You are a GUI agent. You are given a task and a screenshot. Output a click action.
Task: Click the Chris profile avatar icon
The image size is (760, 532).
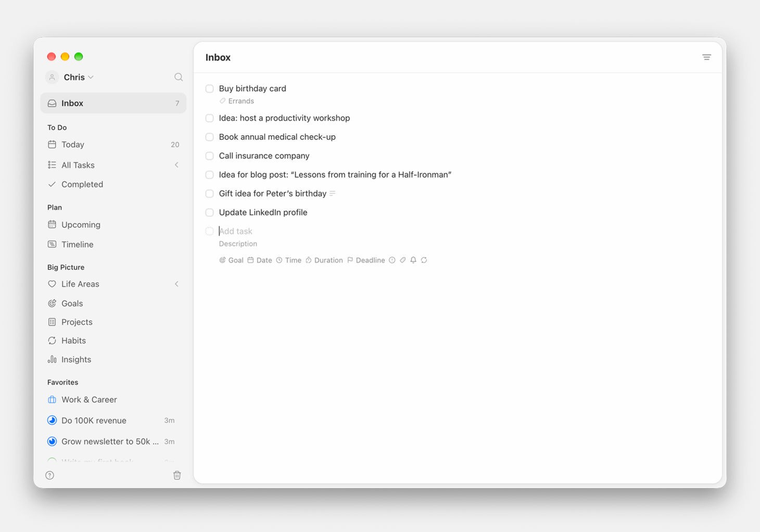pos(52,77)
